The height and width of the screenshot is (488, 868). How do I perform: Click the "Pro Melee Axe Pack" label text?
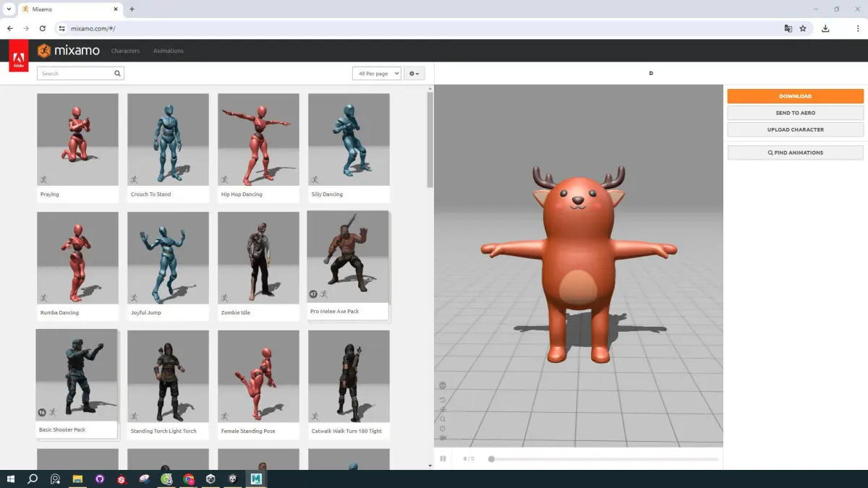click(x=334, y=312)
